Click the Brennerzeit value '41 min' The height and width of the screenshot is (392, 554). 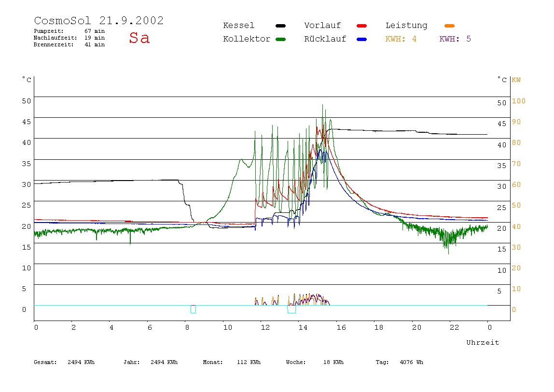(x=94, y=44)
